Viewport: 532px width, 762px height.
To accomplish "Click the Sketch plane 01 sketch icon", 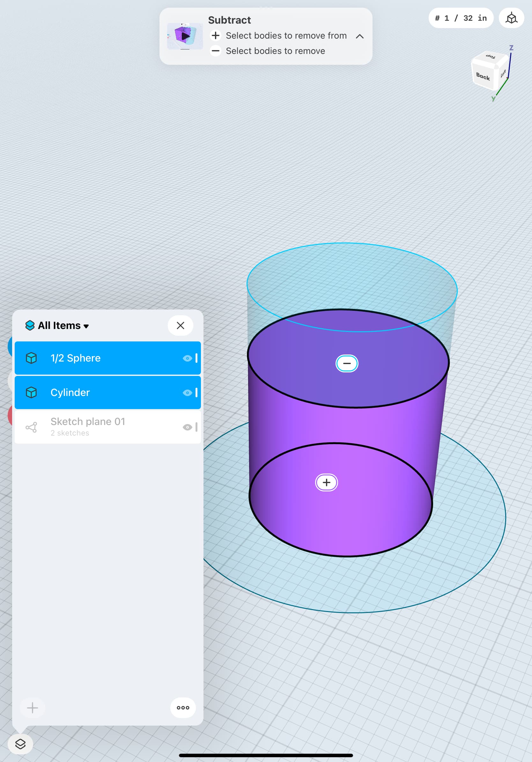I will [x=31, y=427].
